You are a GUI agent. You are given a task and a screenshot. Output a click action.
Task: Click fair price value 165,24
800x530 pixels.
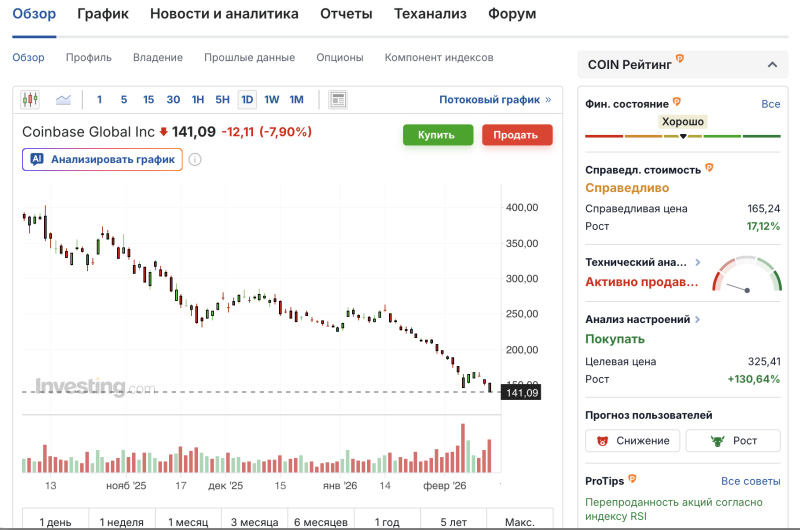pos(764,208)
